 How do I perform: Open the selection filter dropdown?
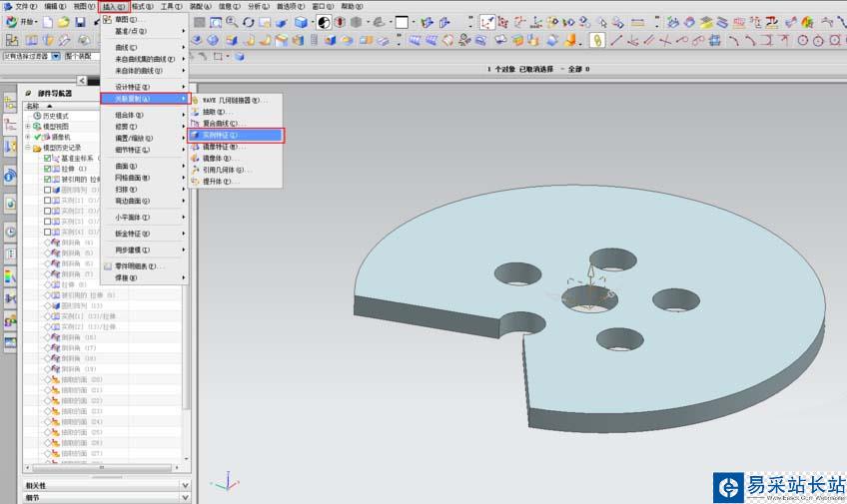56,57
